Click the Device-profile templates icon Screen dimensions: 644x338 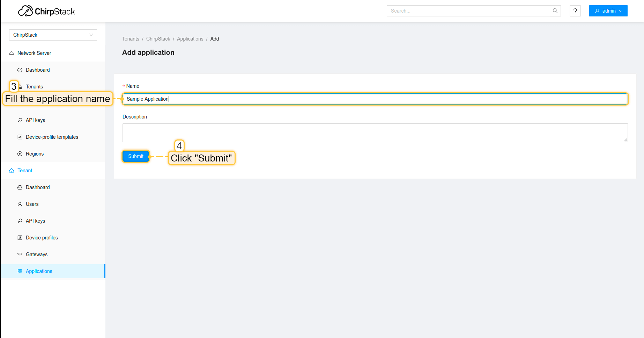click(x=20, y=137)
